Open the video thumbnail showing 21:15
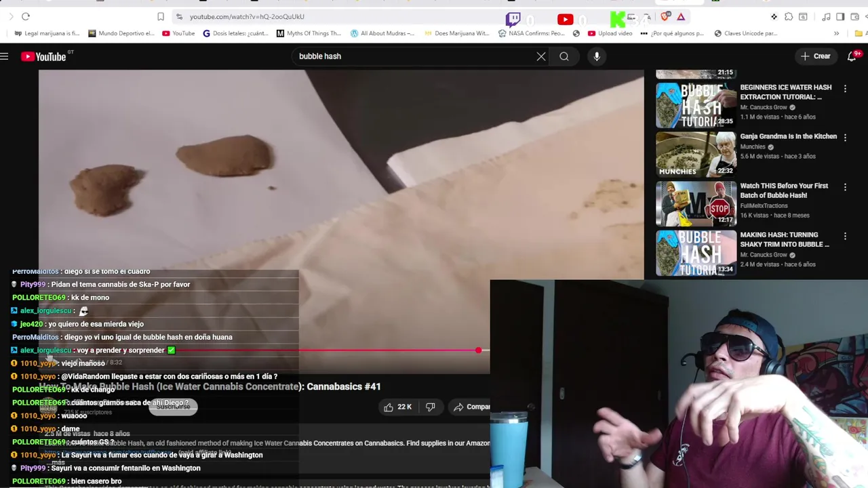The height and width of the screenshot is (488, 868). [x=696, y=74]
